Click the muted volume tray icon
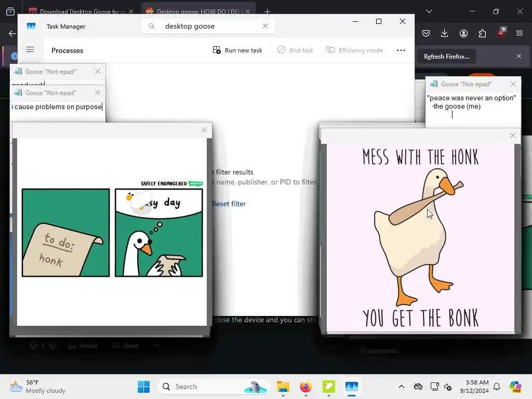This screenshot has height=399, width=532. (x=448, y=387)
